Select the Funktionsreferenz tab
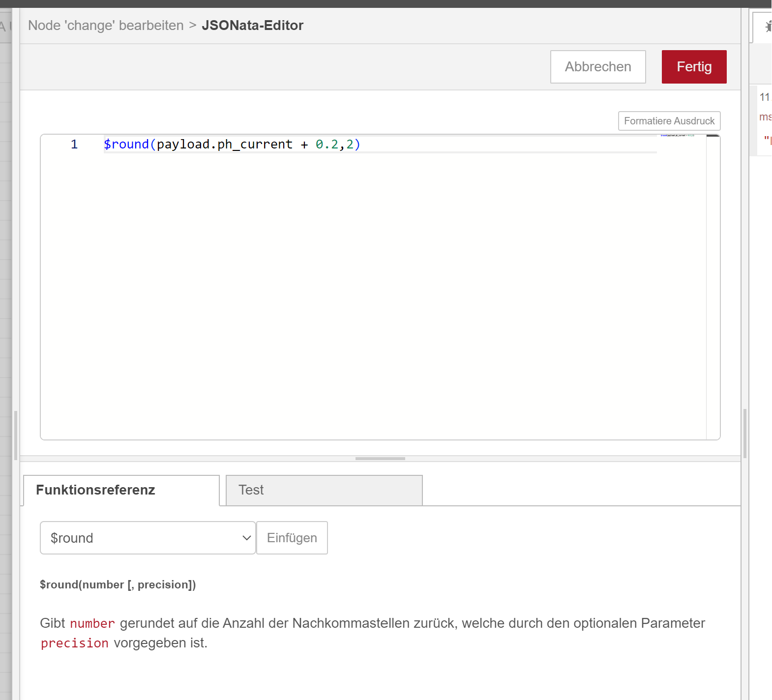Image resolution: width=772 pixels, height=700 pixels. pos(121,490)
